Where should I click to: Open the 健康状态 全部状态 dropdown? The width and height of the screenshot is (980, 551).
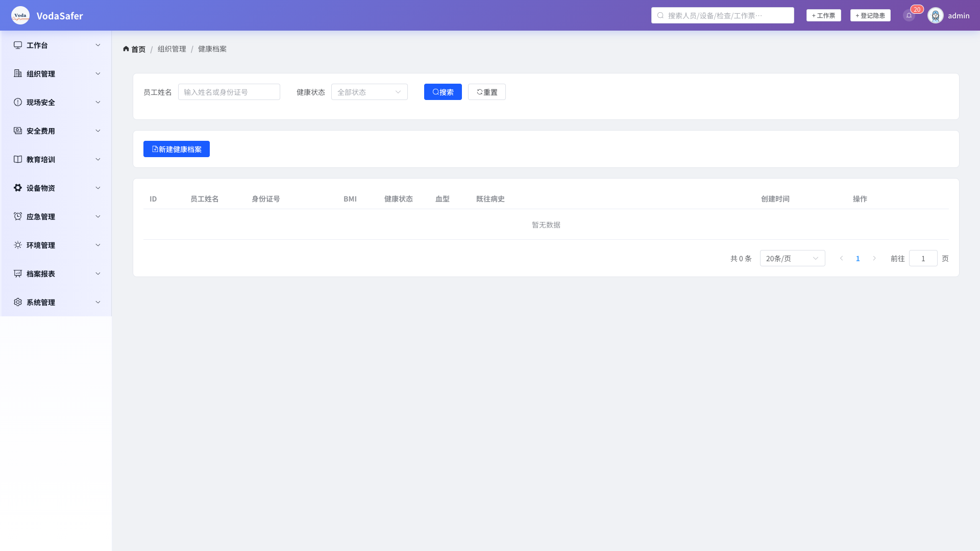click(370, 92)
